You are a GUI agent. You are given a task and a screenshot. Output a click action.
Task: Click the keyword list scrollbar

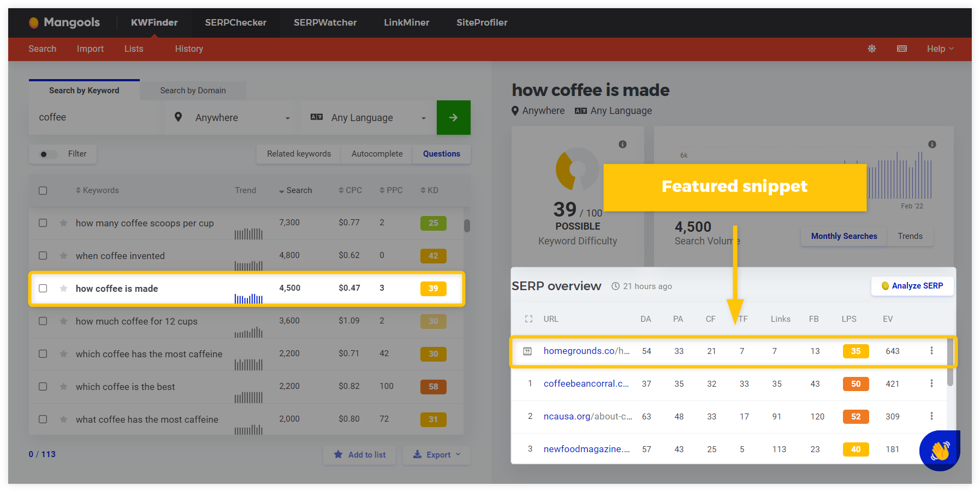[x=467, y=226]
